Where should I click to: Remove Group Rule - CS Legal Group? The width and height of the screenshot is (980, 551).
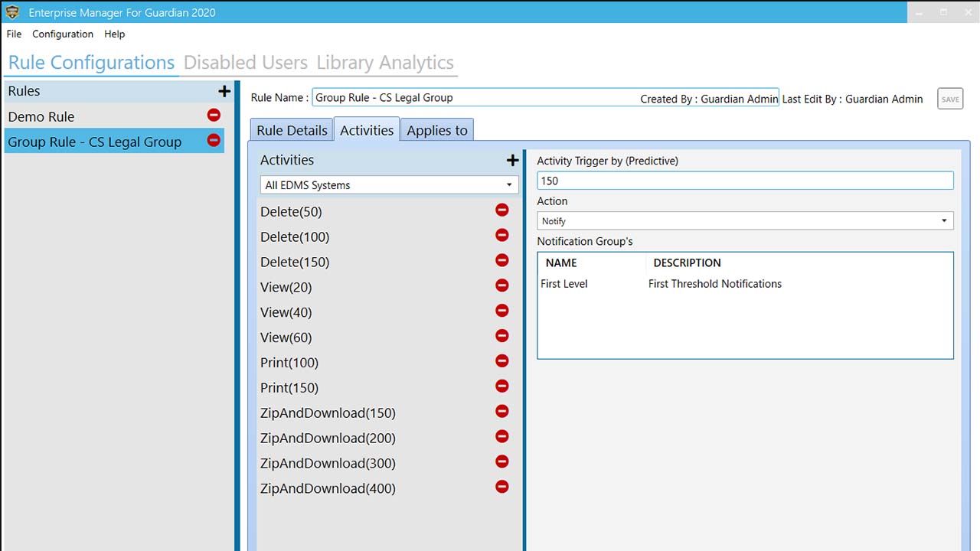click(x=214, y=140)
